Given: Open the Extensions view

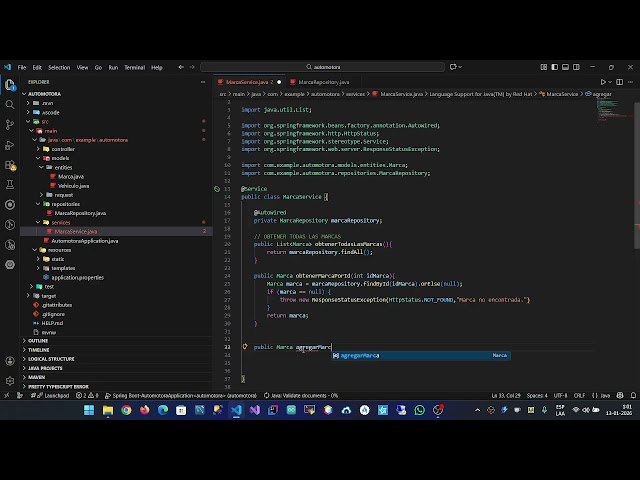Looking at the screenshot, I should pyautogui.click(x=10, y=165).
